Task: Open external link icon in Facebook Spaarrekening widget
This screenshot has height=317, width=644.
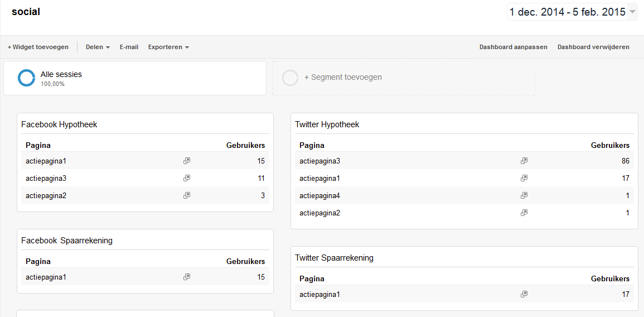Action: pyautogui.click(x=187, y=277)
